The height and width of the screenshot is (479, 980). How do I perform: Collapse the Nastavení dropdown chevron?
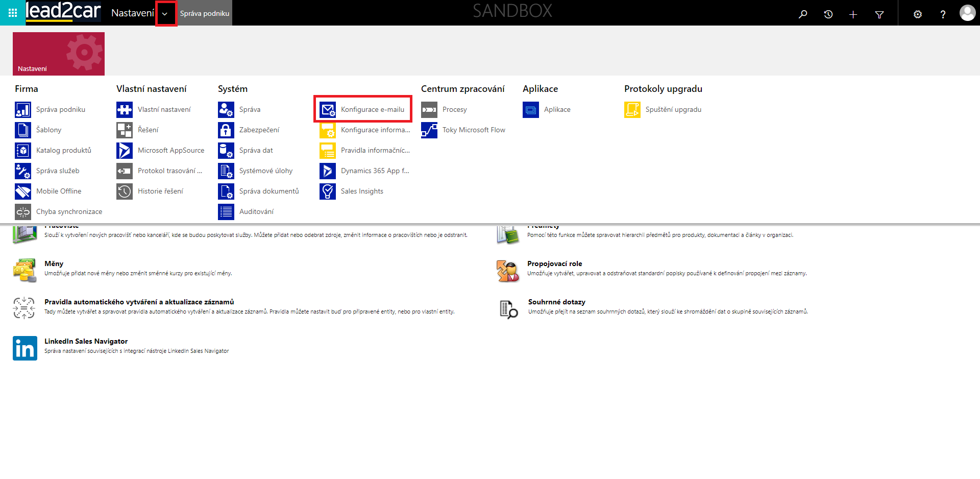pyautogui.click(x=165, y=14)
